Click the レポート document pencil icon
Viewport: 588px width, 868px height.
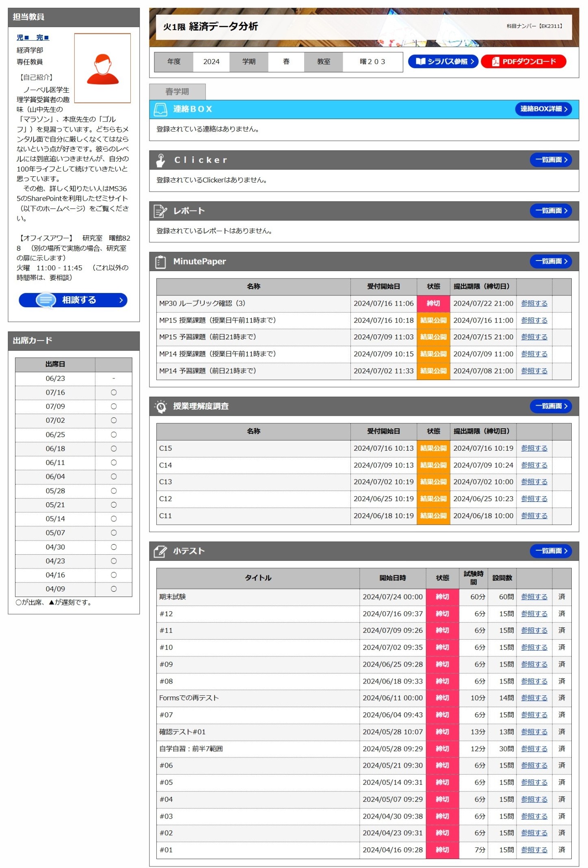pyautogui.click(x=160, y=211)
